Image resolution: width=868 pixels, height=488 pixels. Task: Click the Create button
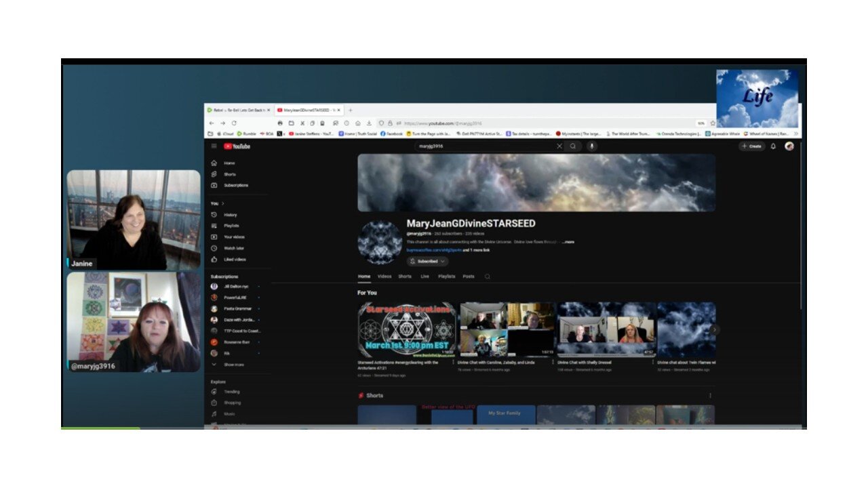pyautogui.click(x=752, y=146)
